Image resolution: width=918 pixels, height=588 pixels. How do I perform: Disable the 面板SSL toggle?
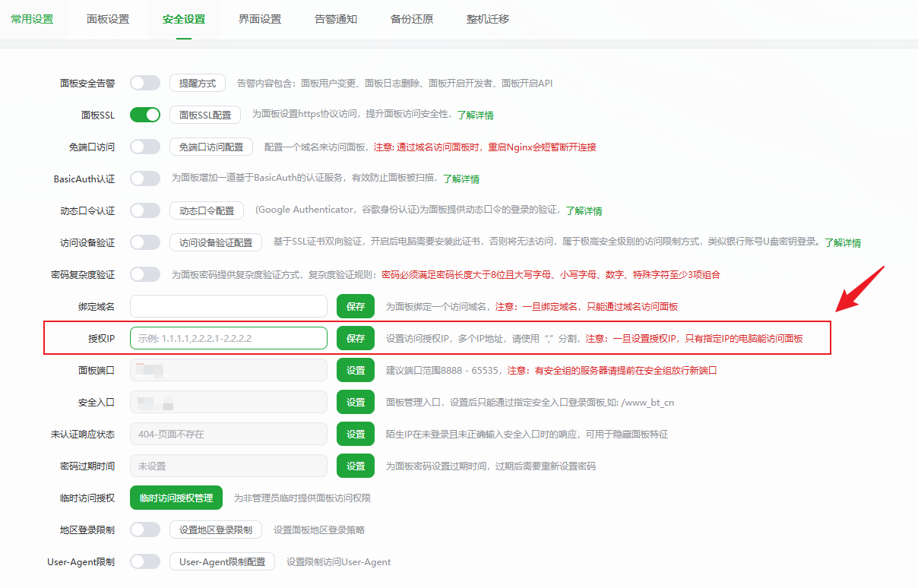[145, 115]
